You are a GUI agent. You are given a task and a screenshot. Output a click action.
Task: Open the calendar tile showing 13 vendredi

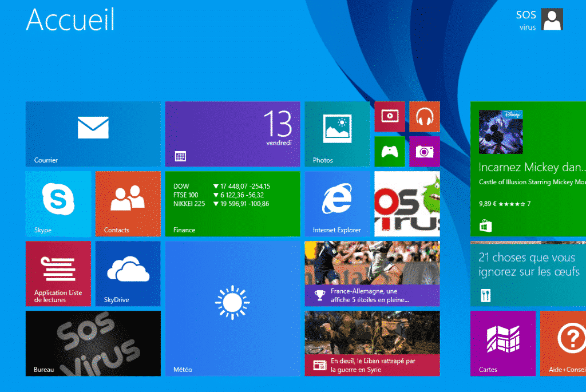pos(232,133)
